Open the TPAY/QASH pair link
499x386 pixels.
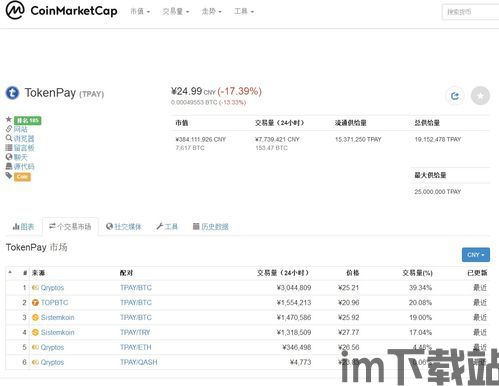[139, 362]
